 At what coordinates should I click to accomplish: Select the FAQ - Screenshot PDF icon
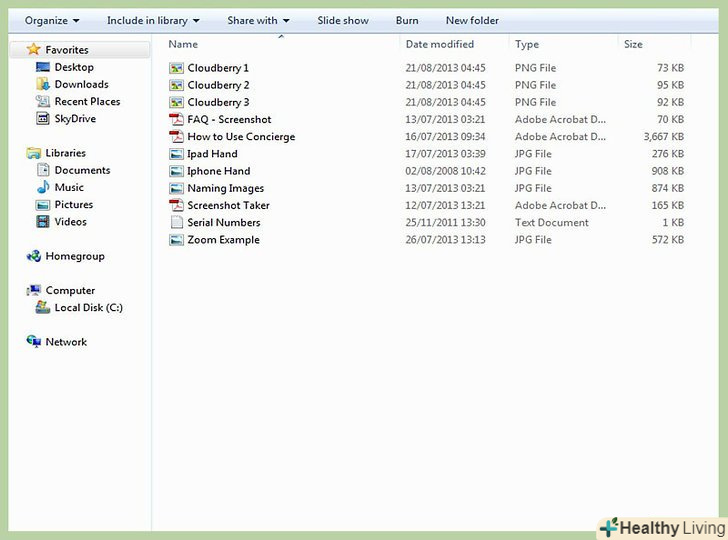[176, 120]
